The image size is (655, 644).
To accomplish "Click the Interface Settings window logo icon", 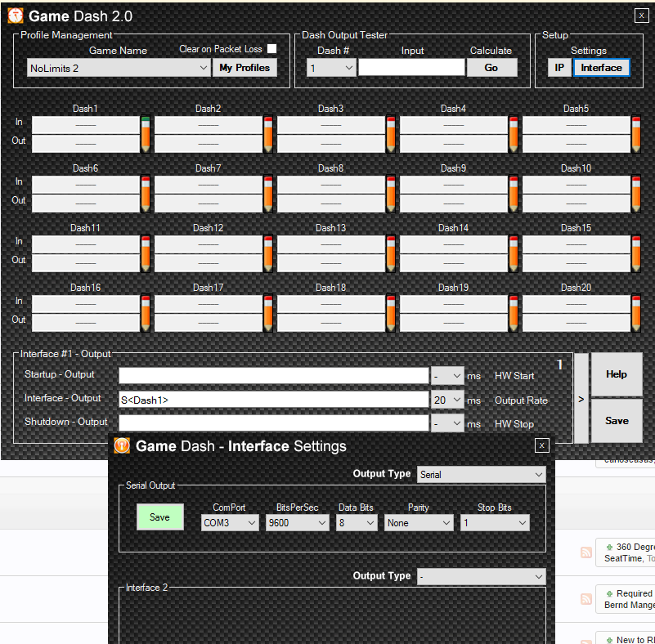I will tap(122, 445).
